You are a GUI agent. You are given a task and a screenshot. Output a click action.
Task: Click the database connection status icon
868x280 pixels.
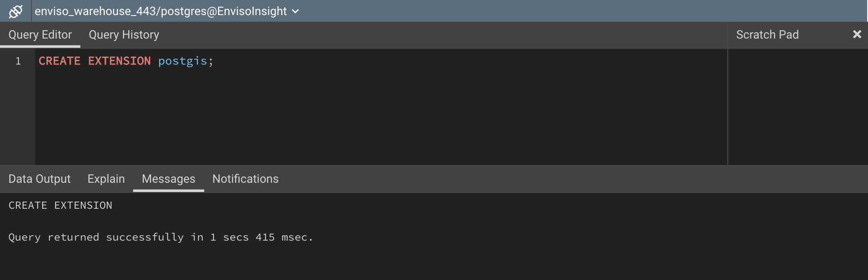point(15,11)
